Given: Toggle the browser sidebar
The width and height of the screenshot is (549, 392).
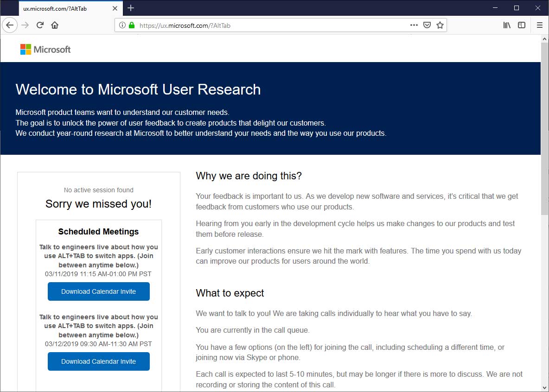Looking at the screenshot, I should pos(522,25).
